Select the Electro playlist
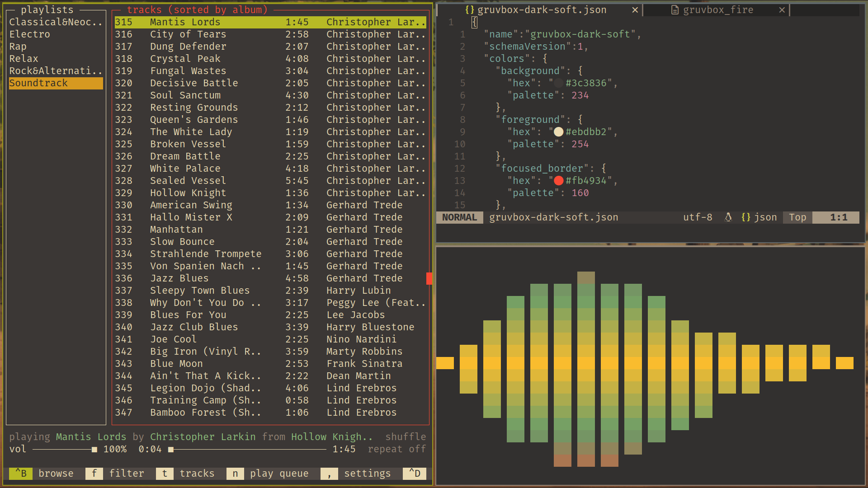Image resolution: width=868 pixels, height=488 pixels. (29, 34)
